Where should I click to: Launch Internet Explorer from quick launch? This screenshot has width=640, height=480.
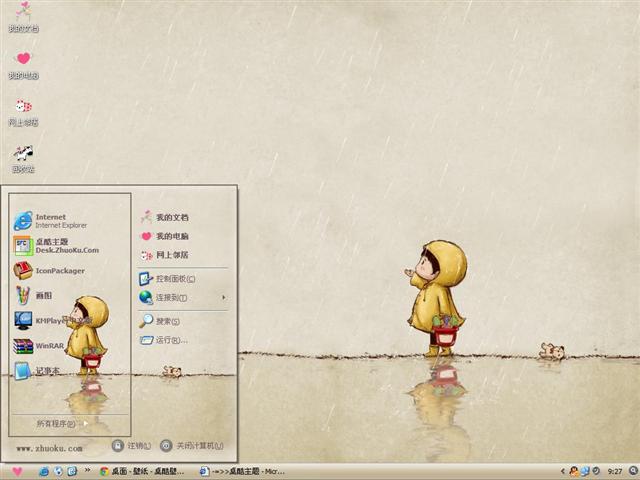click(x=44, y=471)
